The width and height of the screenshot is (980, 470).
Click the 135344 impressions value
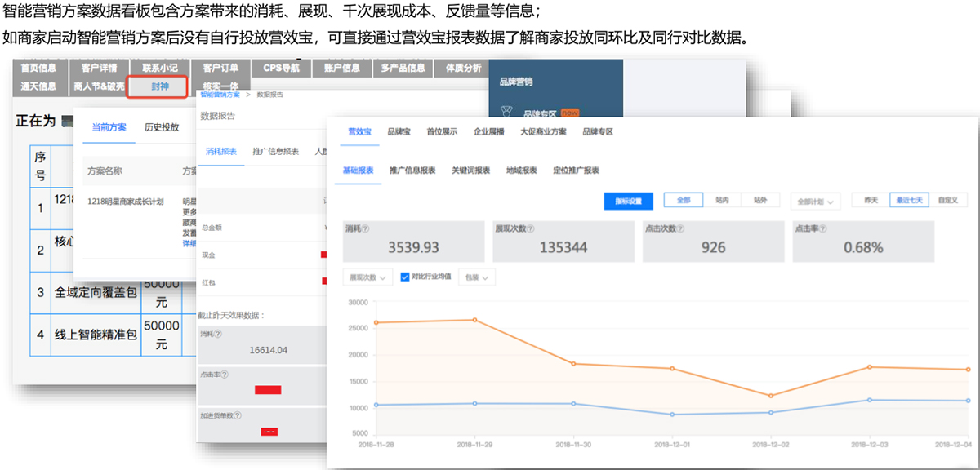pos(562,247)
